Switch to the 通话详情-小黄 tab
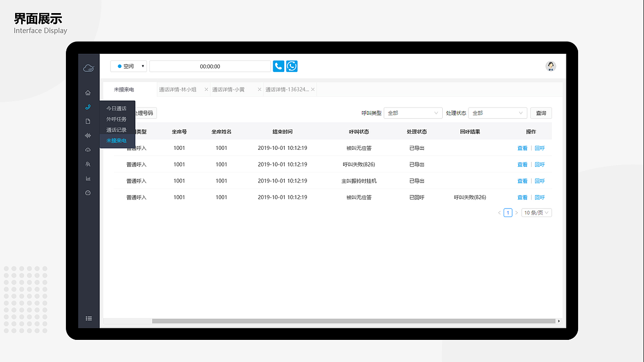Image resolution: width=644 pixels, height=362 pixels. [229, 89]
